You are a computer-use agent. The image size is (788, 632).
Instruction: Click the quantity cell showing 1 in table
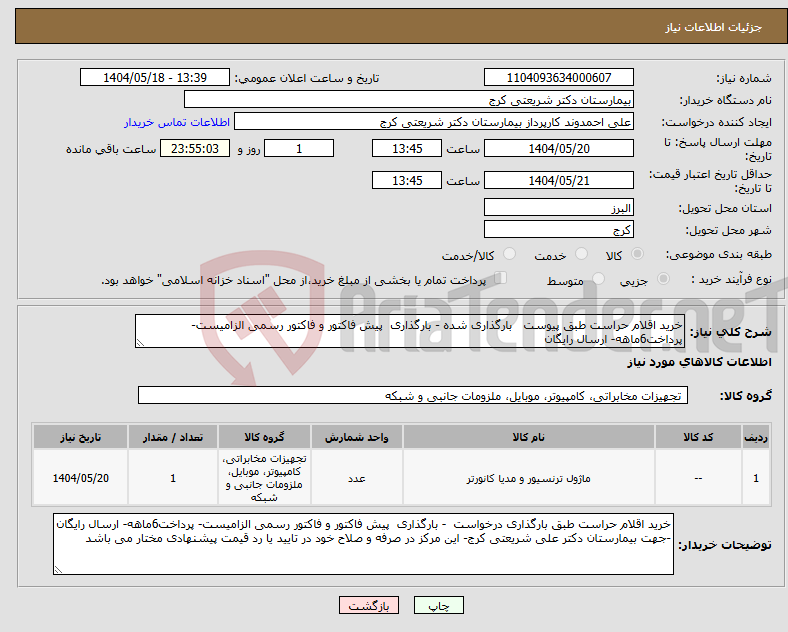point(173,478)
